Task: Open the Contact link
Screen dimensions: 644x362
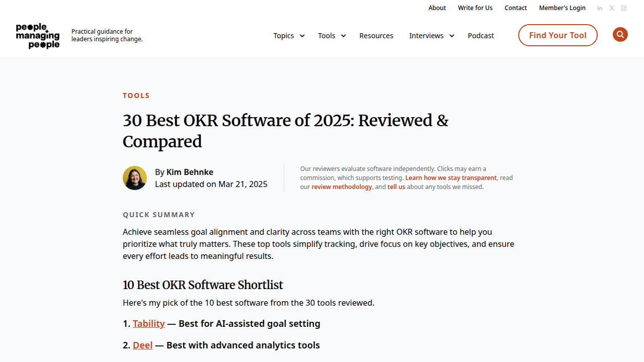Action: pyautogui.click(x=516, y=8)
